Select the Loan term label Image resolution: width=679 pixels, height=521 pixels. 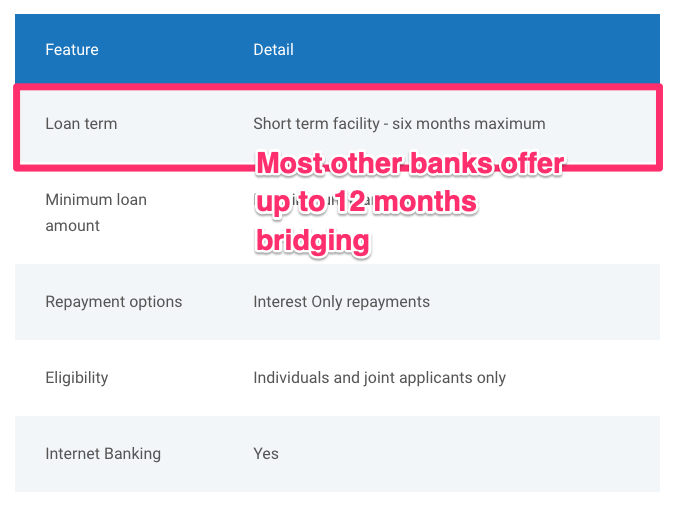(81, 124)
